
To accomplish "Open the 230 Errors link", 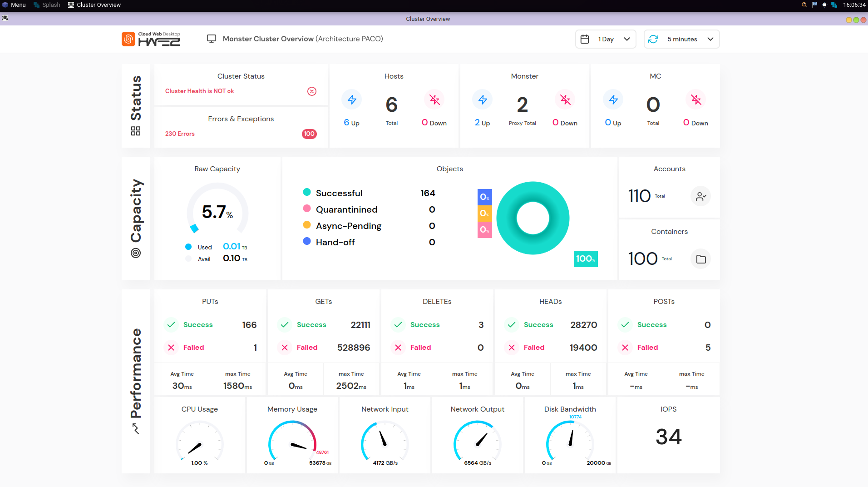I will 180,134.
